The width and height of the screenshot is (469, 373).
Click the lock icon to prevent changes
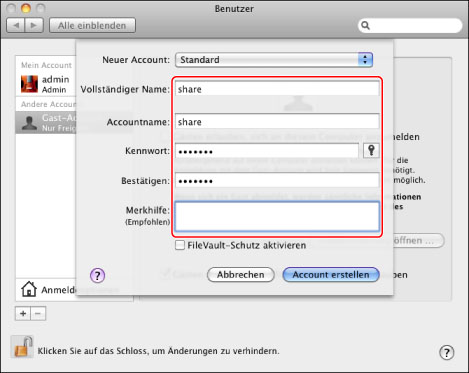(x=23, y=347)
